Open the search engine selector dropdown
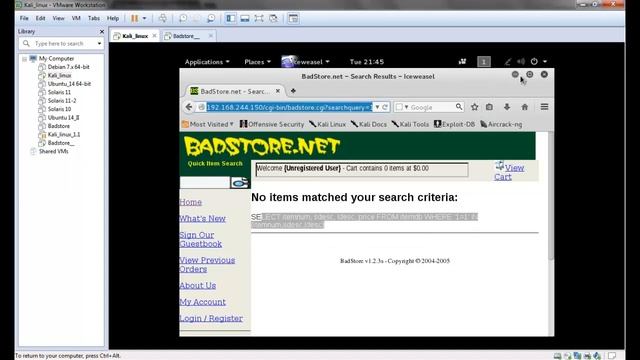The image size is (640, 360). [x=402, y=107]
